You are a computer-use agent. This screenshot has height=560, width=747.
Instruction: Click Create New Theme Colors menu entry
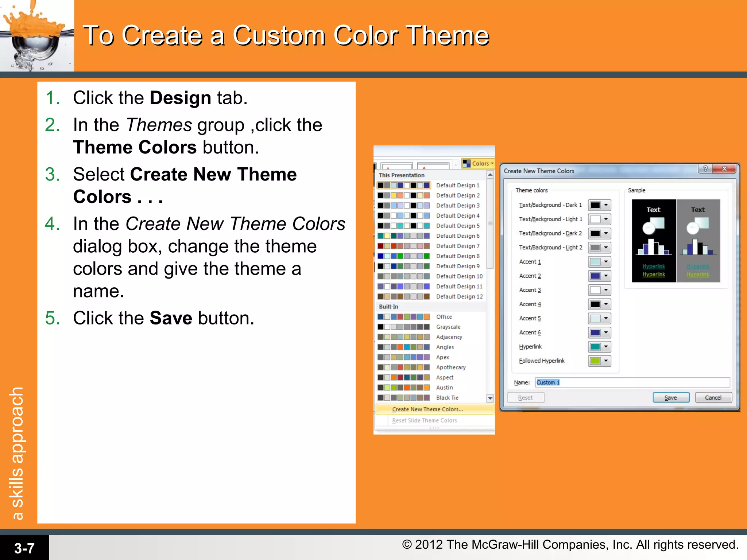(427, 409)
